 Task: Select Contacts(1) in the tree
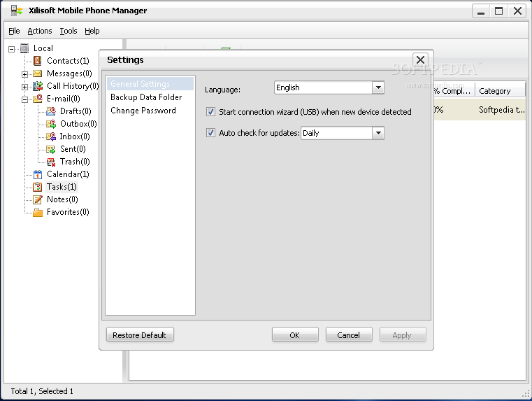pyautogui.click(x=68, y=61)
